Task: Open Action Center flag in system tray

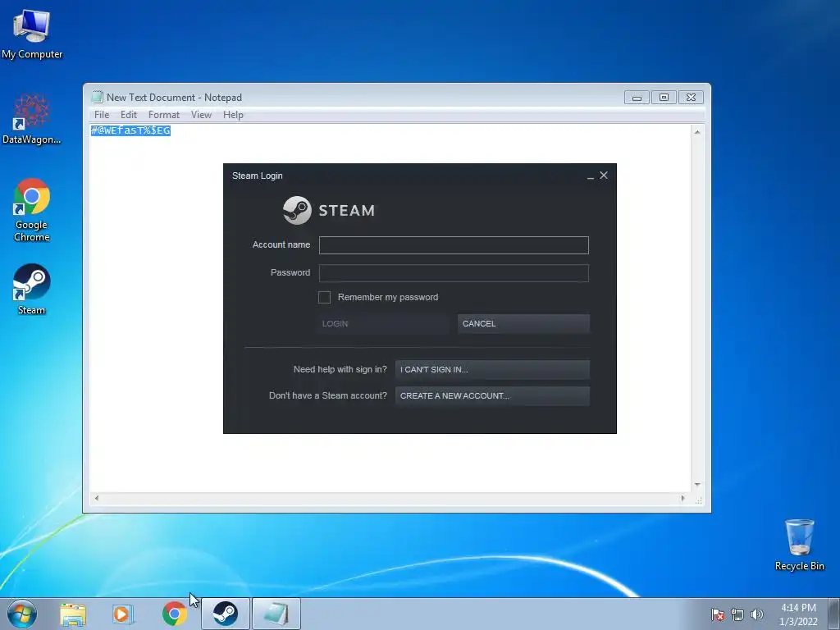Action: [718, 614]
